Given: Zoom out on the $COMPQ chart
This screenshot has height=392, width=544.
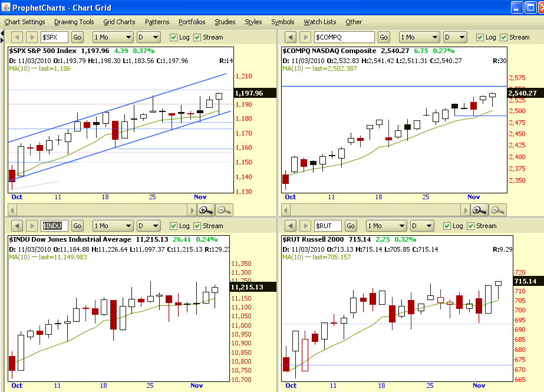Looking at the screenshot, I should (497, 210).
